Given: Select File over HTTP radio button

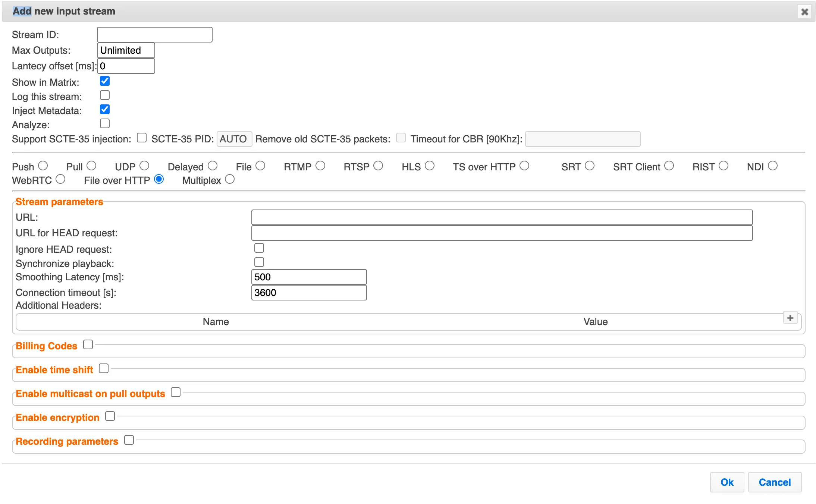Looking at the screenshot, I should 159,179.
